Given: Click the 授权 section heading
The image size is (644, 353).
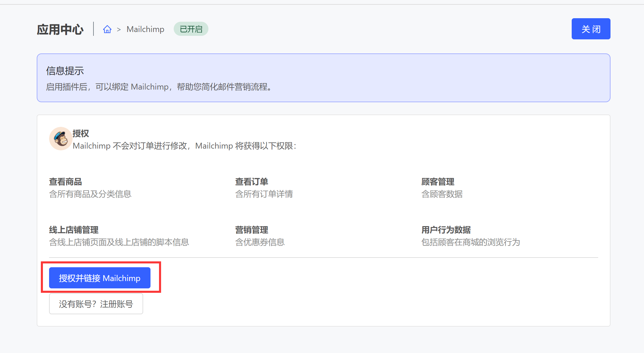Looking at the screenshot, I should [x=81, y=134].
